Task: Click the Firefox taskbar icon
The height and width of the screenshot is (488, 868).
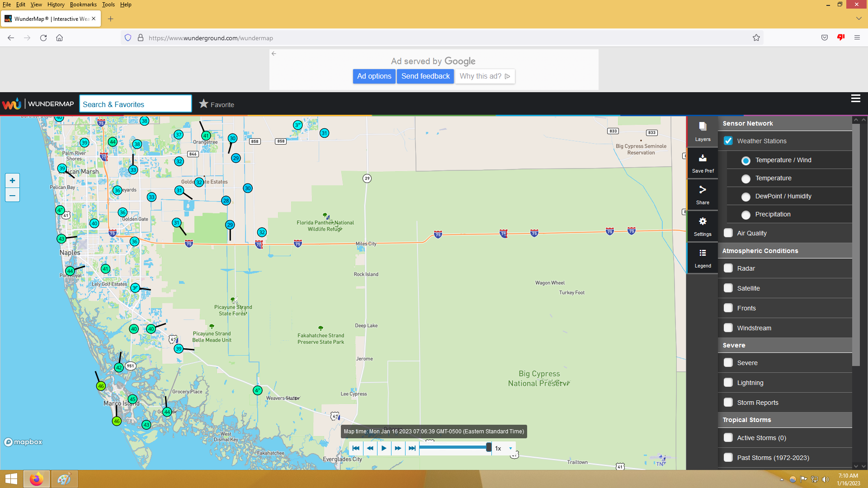Action: click(x=36, y=479)
